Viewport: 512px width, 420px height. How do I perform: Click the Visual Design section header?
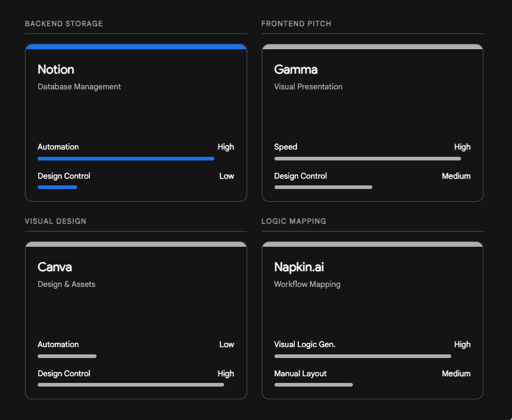point(55,221)
